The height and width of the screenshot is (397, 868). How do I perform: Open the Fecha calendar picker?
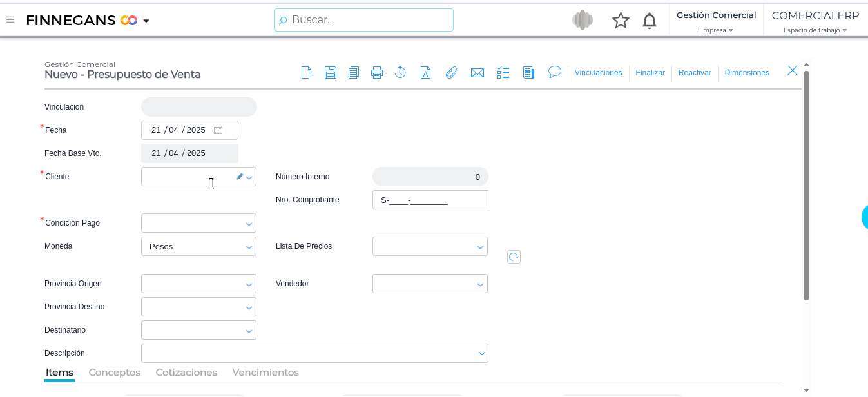tap(218, 130)
